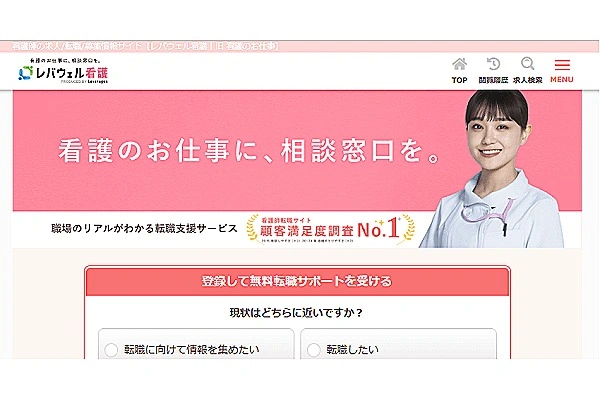Click 登録して無料転職サポートを受ける header bar

click(297, 281)
